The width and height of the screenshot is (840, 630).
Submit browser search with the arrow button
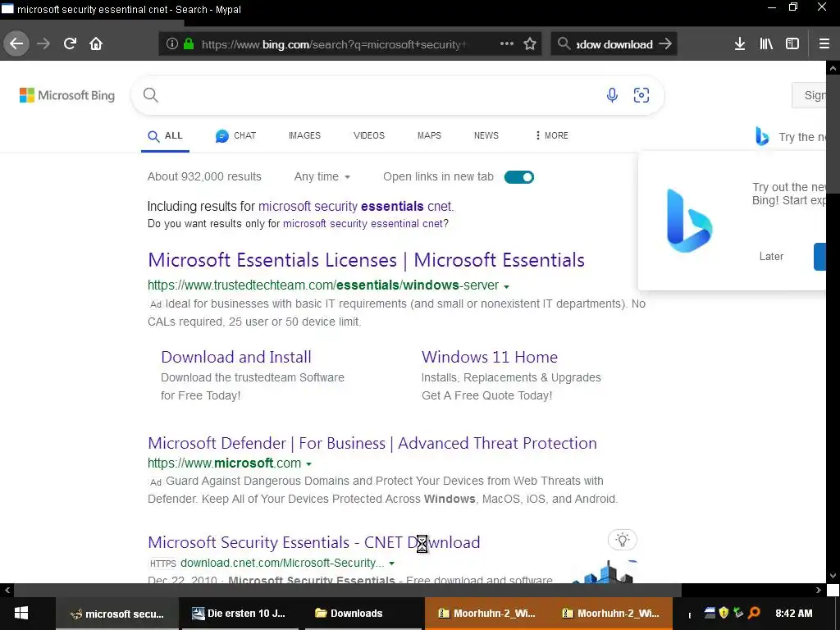tap(664, 43)
